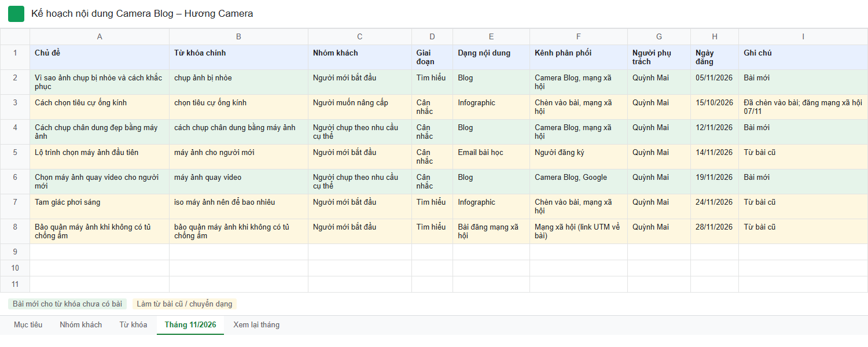Select date cell 28/11/2026
Image resolution: width=868 pixels, height=347 pixels.
pyautogui.click(x=715, y=231)
